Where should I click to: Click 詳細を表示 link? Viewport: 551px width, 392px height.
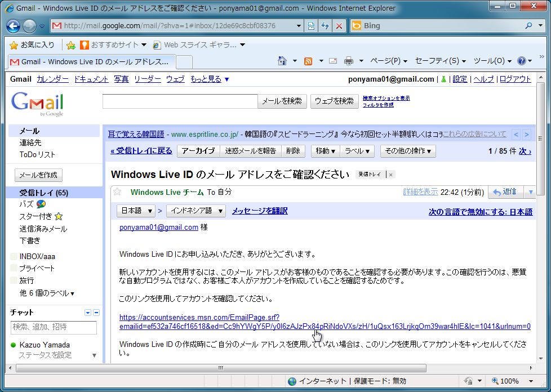[420, 192]
